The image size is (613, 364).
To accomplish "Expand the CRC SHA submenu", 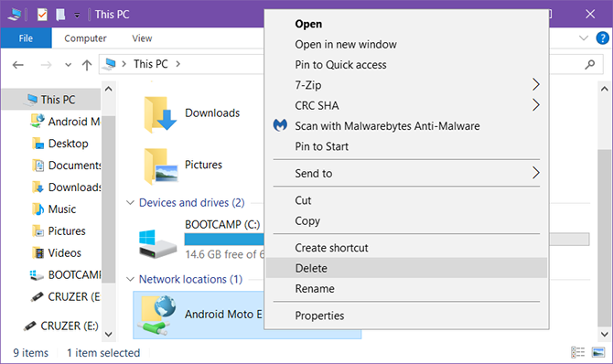I will pyautogui.click(x=406, y=105).
